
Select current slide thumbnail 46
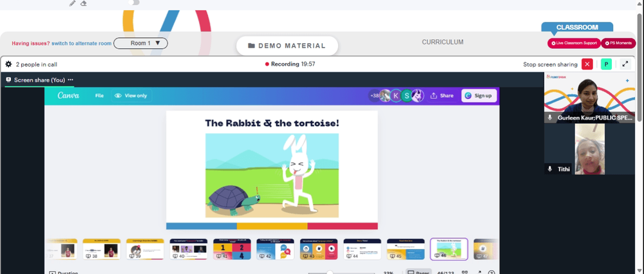[449, 249]
